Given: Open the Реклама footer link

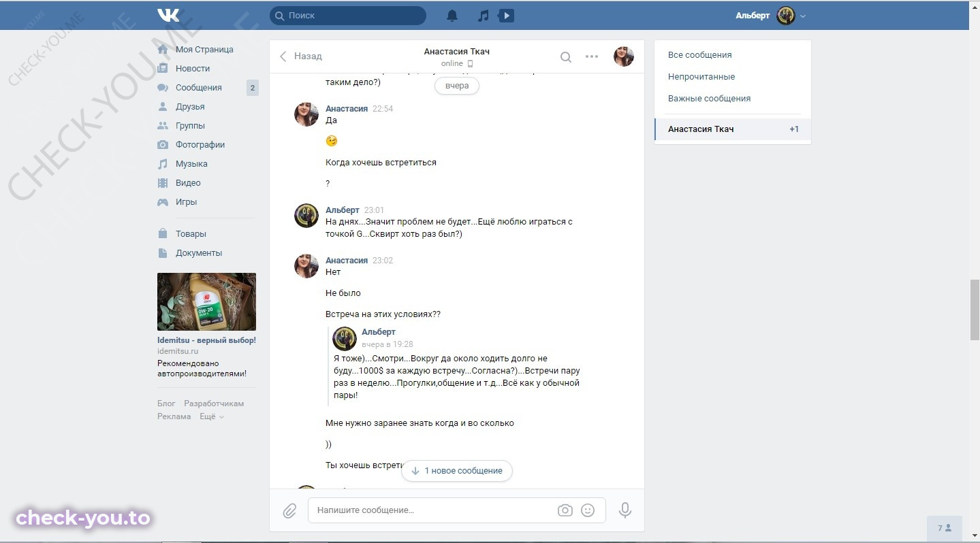Looking at the screenshot, I should click(174, 416).
